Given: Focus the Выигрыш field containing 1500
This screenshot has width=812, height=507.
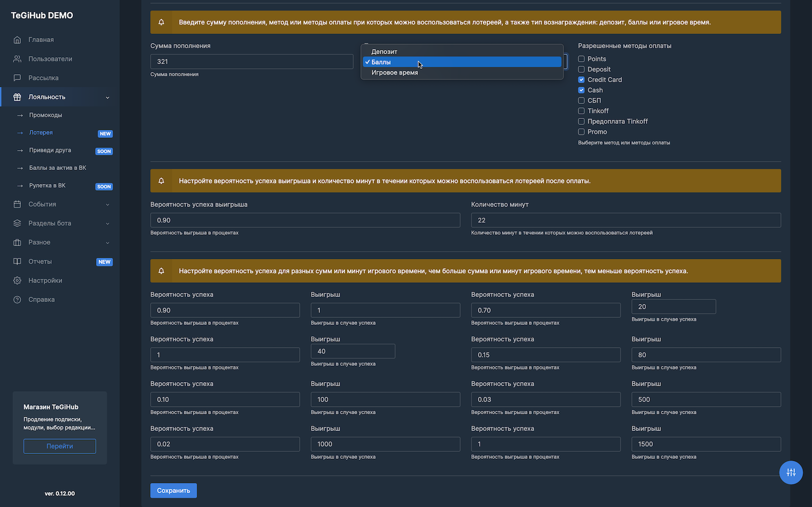Looking at the screenshot, I should tap(706, 444).
